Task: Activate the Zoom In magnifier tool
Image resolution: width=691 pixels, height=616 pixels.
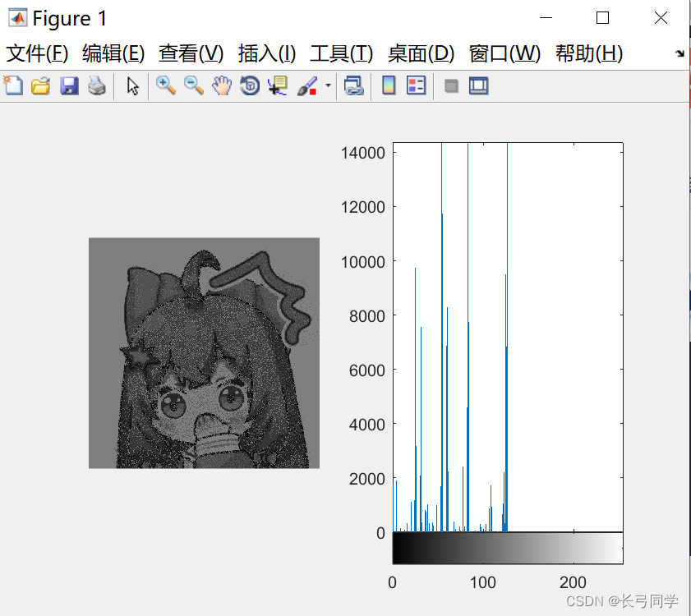Action: tap(166, 85)
